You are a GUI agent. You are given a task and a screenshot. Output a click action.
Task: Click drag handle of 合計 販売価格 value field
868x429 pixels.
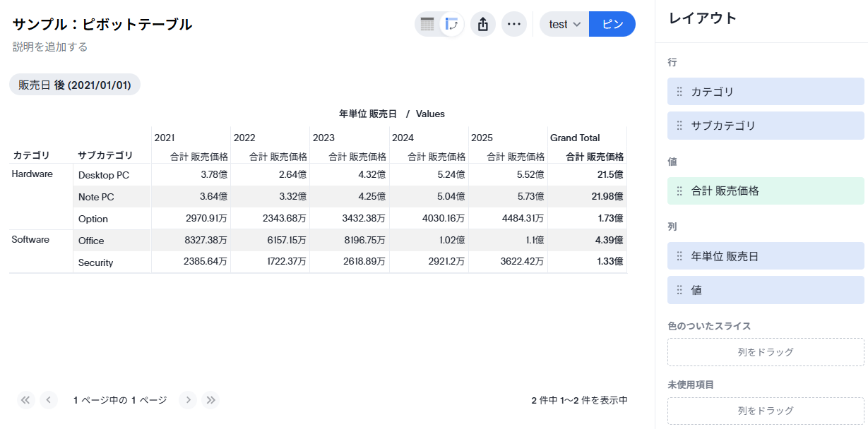[679, 191]
